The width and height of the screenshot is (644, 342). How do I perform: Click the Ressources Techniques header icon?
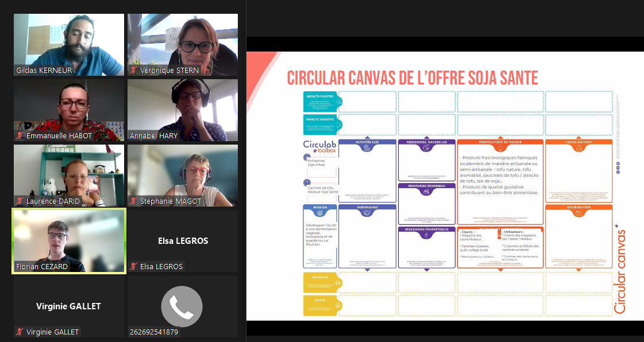426,192
